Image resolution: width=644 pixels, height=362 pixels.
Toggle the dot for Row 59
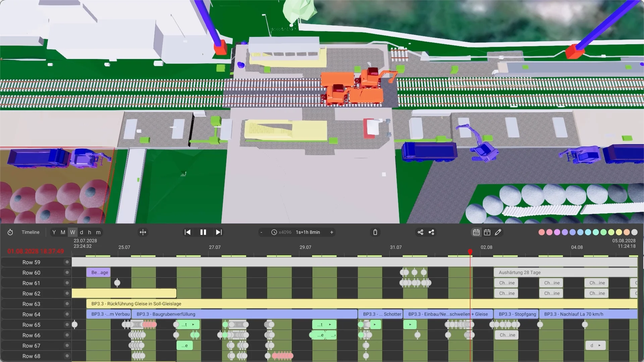[67, 262]
